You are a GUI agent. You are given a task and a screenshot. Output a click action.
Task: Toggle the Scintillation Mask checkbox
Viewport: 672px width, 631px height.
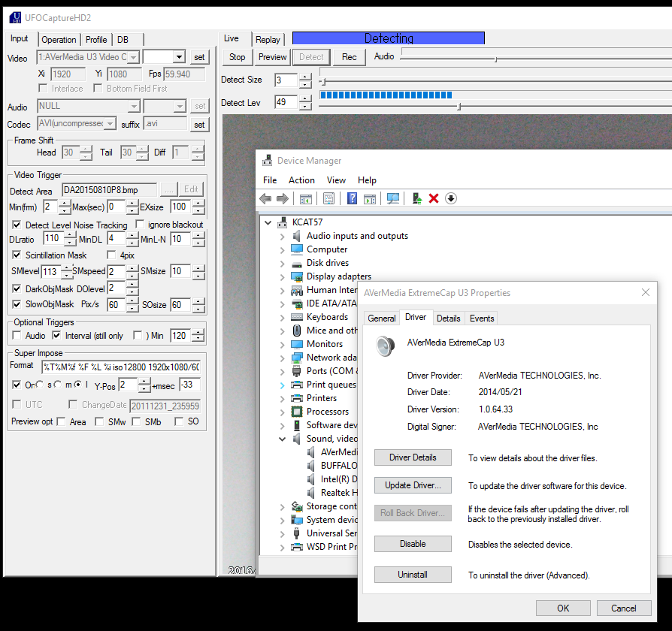click(x=17, y=255)
